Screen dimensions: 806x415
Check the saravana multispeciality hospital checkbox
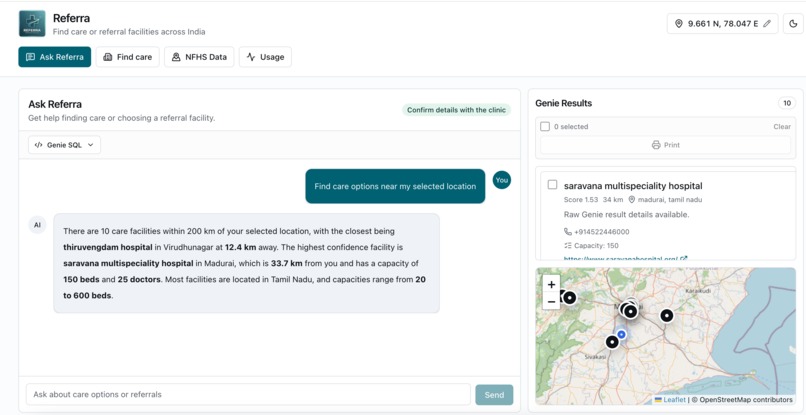click(553, 185)
